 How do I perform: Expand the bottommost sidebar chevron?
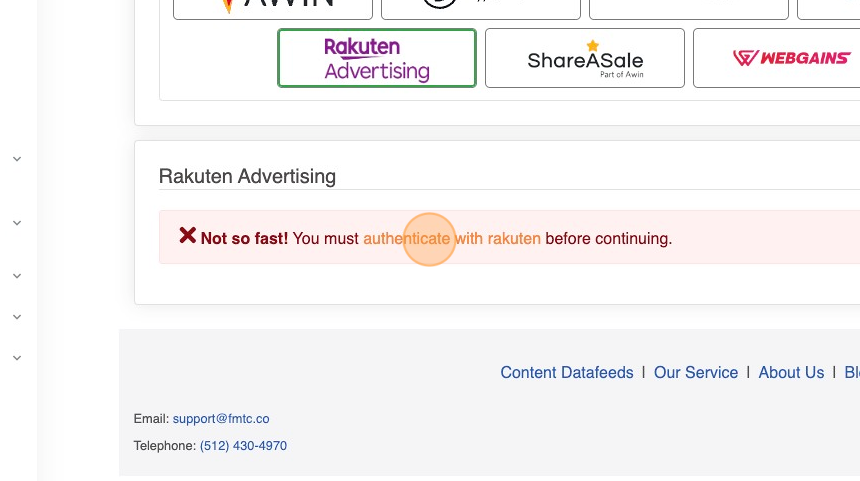click(x=17, y=358)
